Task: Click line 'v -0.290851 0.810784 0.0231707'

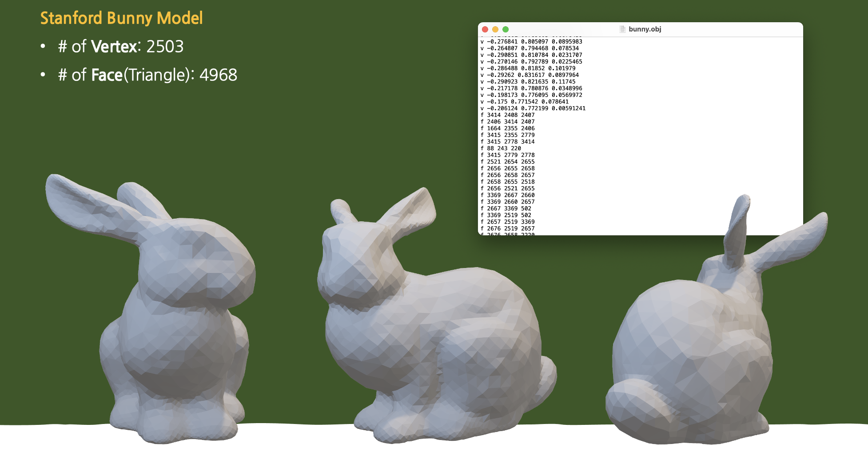Action: tap(531, 55)
